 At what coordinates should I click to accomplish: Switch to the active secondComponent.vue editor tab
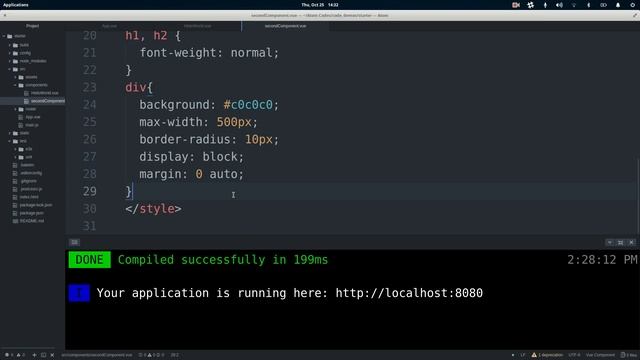pyautogui.click(x=285, y=26)
